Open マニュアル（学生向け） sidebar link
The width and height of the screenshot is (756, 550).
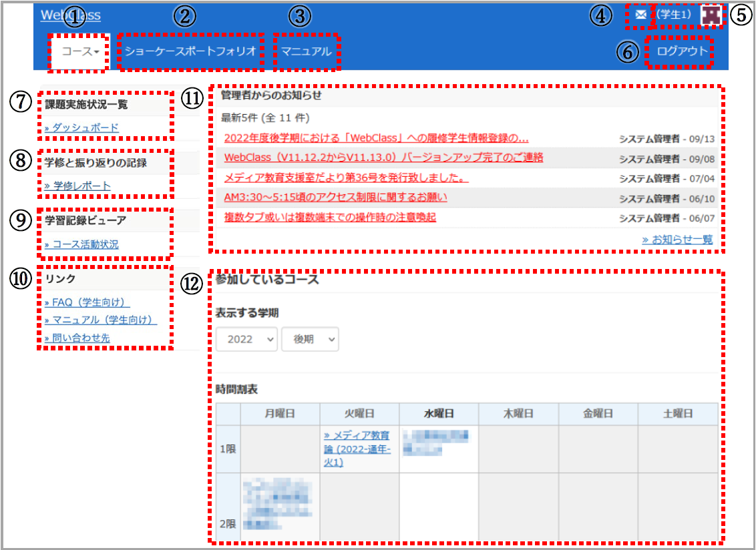pos(100,320)
